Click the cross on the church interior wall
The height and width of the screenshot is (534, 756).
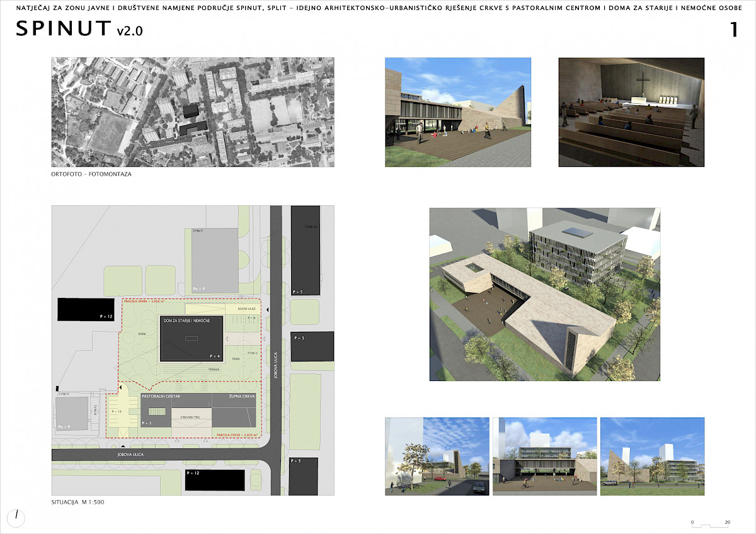[x=644, y=85]
